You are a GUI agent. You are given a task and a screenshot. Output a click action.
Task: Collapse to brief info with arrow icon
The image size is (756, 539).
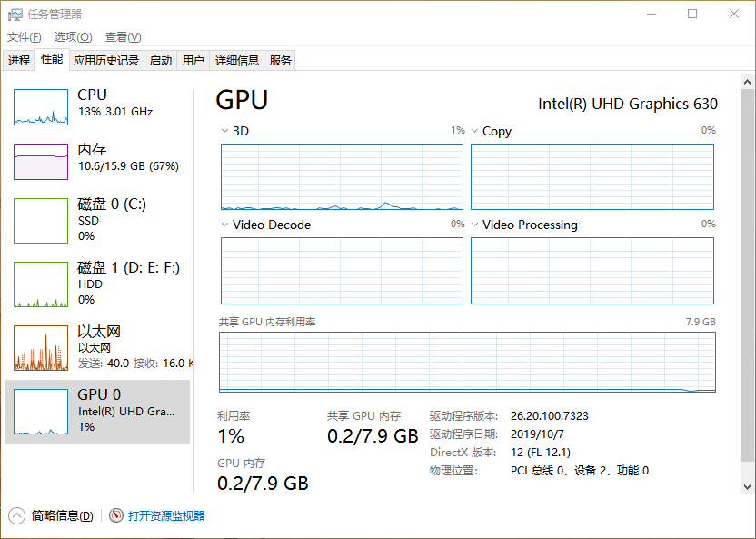point(16,515)
